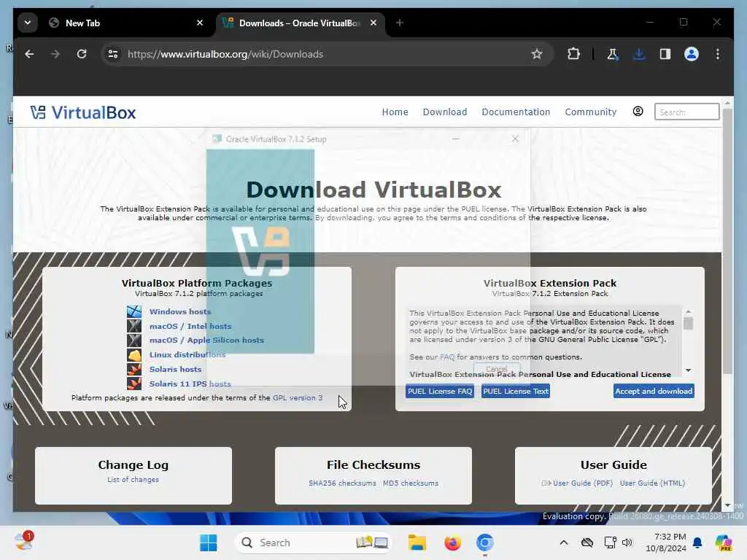Click the PUEL License Text button
The height and width of the screenshot is (560, 747).
coord(516,391)
